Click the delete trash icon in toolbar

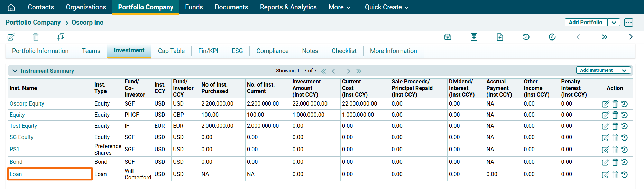click(36, 37)
